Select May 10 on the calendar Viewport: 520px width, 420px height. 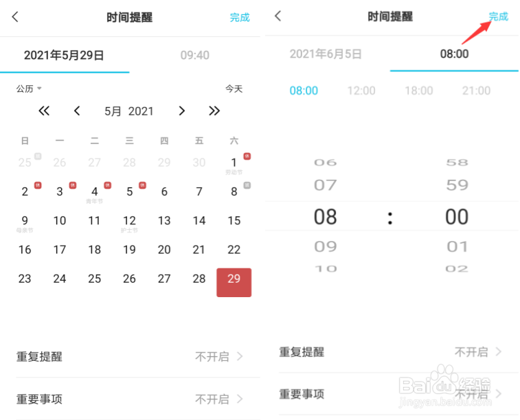click(60, 220)
